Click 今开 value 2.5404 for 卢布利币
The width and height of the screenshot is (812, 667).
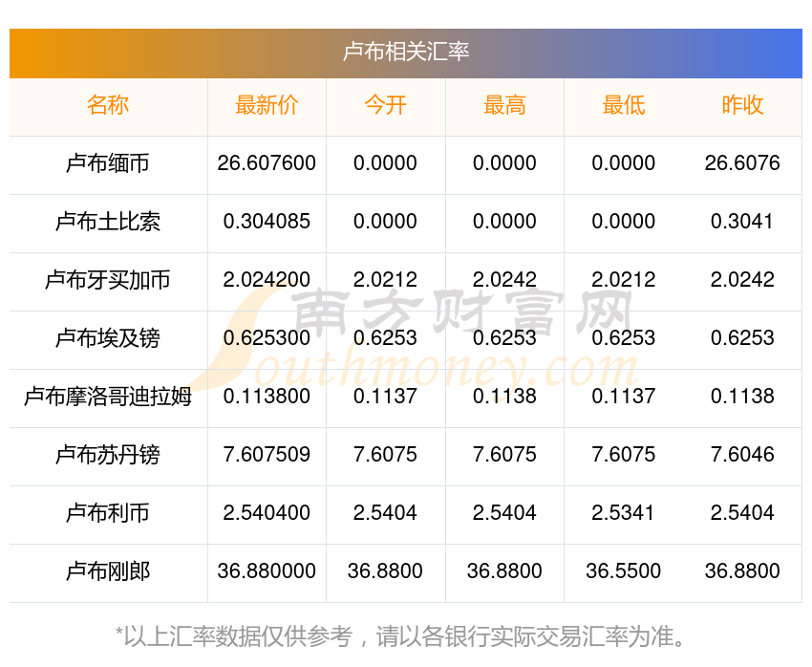[385, 513]
